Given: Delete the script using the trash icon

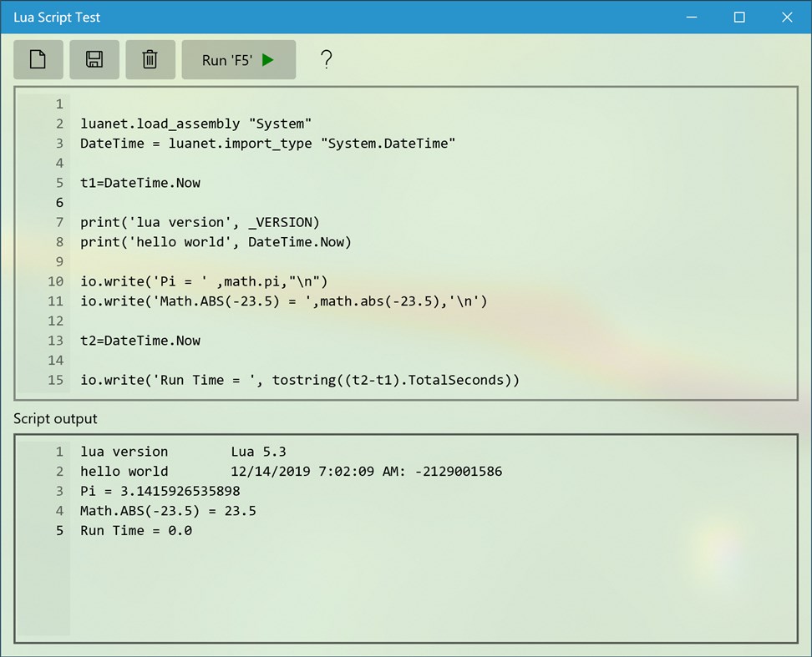Looking at the screenshot, I should (150, 59).
